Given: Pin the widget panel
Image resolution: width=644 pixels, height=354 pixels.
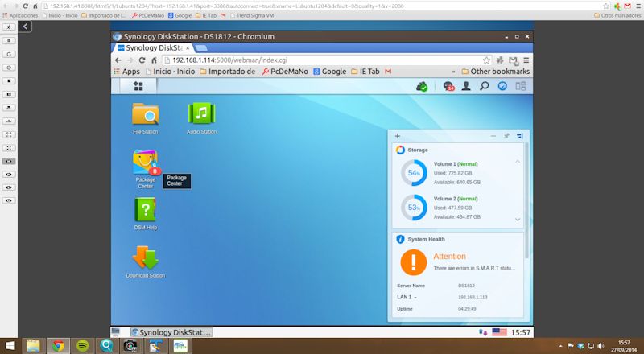Looking at the screenshot, I should (506, 136).
